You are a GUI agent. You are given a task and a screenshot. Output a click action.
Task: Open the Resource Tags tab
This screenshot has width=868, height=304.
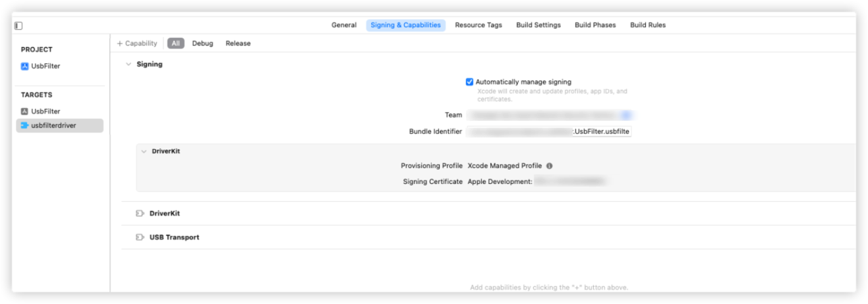tap(478, 25)
